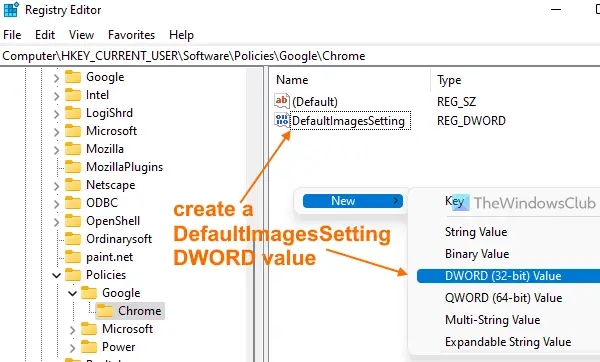The width and height of the screenshot is (600, 362).
Task: Click the Intel folder icon
Action: coord(73,95)
